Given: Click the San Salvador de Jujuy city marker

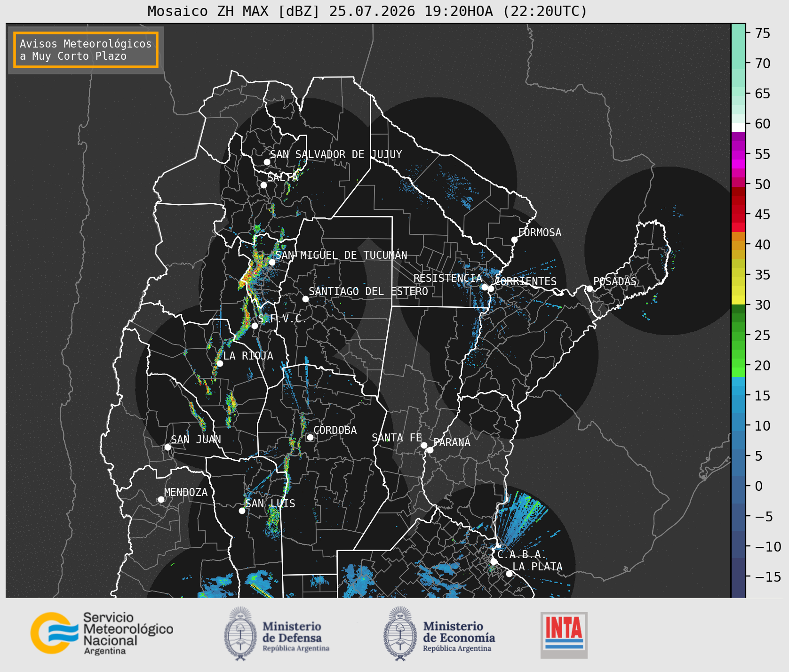Looking at the screenshot, I should coord(267,162).
